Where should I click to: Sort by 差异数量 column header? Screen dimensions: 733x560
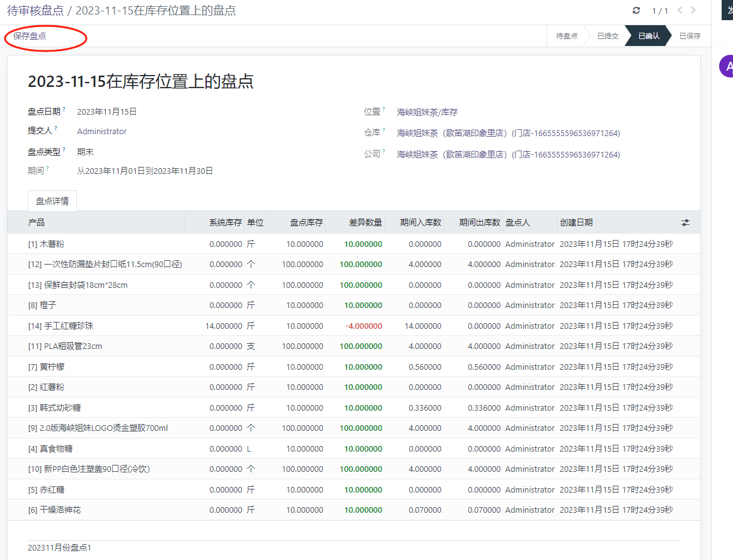coord(366,223)
